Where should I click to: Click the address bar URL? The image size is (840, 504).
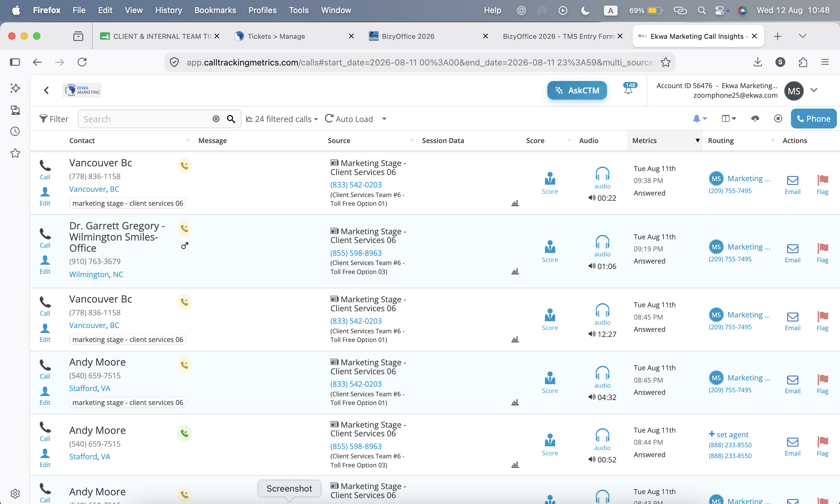(421, 62)
